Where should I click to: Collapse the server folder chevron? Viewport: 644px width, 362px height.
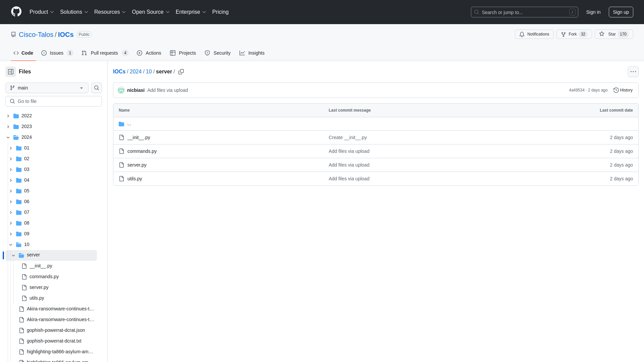[x=13, y=255]
